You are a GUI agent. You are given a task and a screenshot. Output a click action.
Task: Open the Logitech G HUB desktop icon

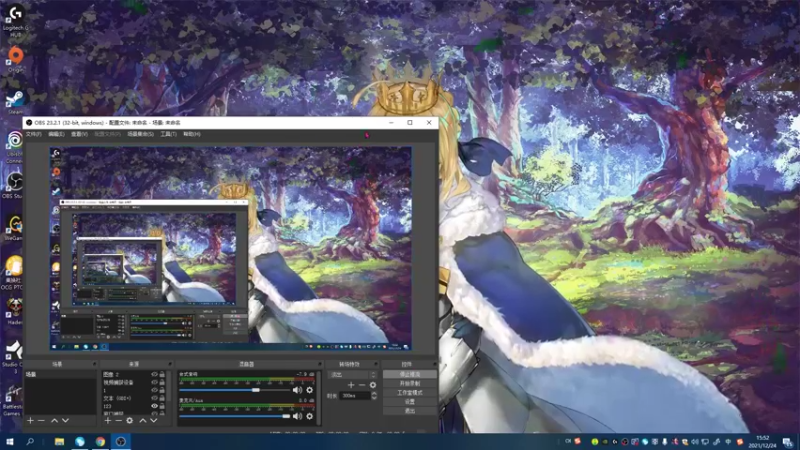pos(15,19)
